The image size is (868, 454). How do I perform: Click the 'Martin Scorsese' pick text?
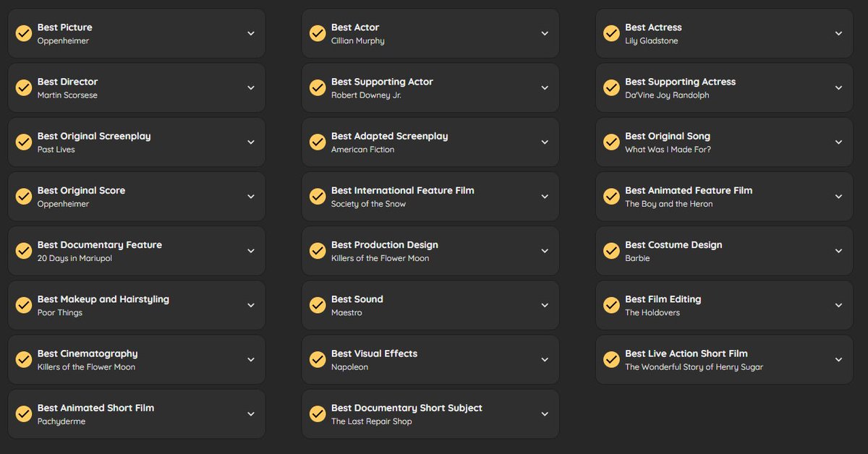[67, 95]
